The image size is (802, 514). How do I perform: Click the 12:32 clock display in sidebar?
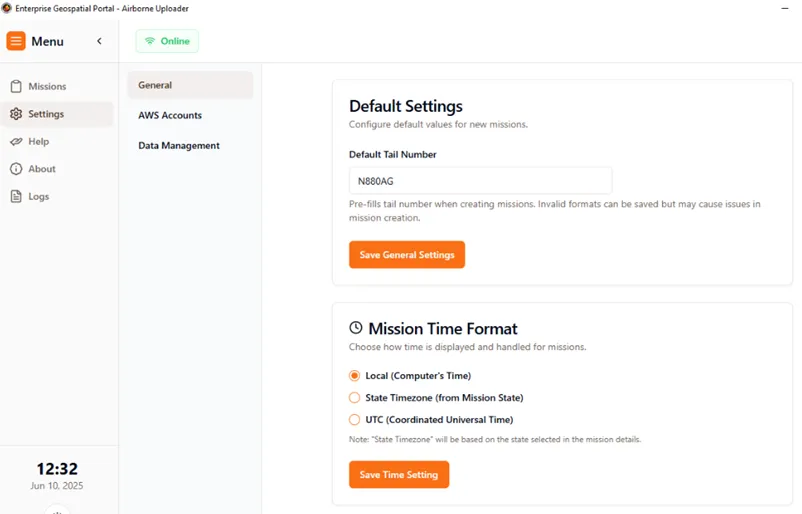(x=57, y=469)
